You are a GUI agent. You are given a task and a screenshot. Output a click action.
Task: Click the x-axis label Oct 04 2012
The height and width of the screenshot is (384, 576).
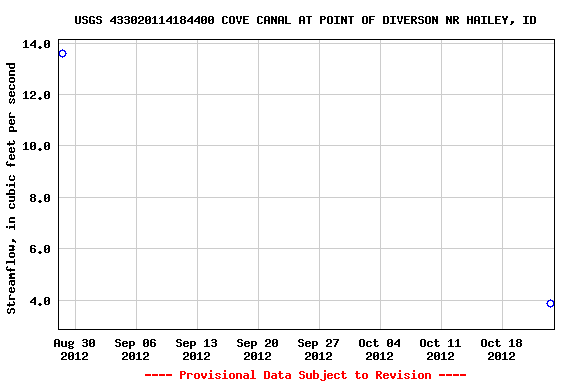pos(379,349)
